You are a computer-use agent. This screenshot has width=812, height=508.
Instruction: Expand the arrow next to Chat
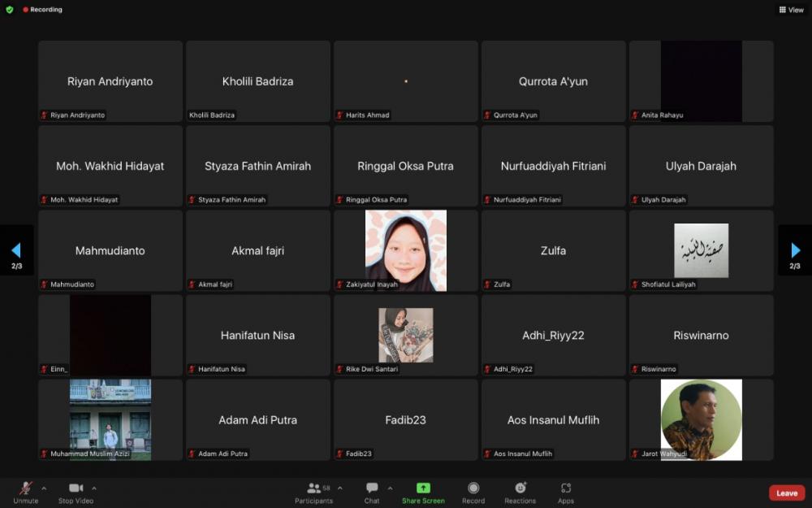click(390, 488)
